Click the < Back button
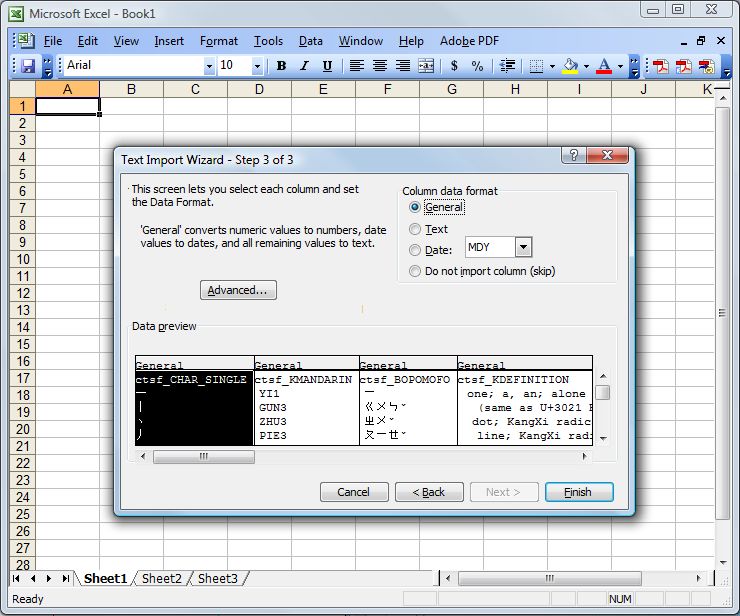The image size is (740, 616). [x=429, y=492]
